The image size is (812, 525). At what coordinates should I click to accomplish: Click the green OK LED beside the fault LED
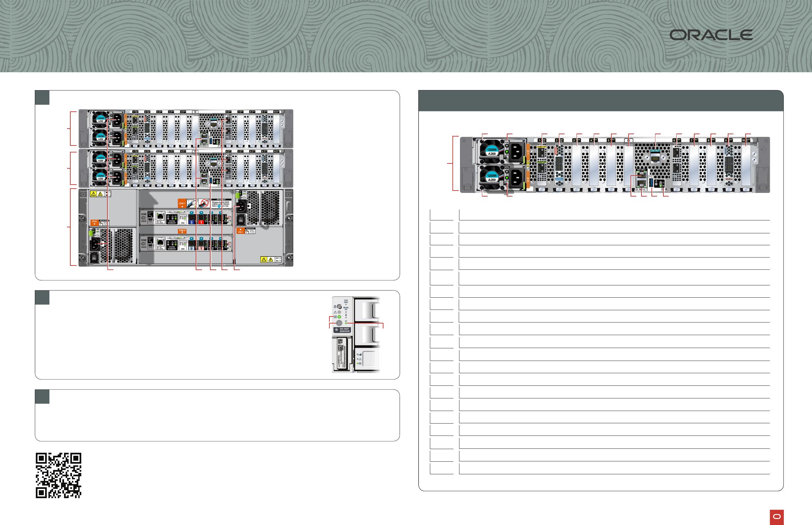click(339, 317)
